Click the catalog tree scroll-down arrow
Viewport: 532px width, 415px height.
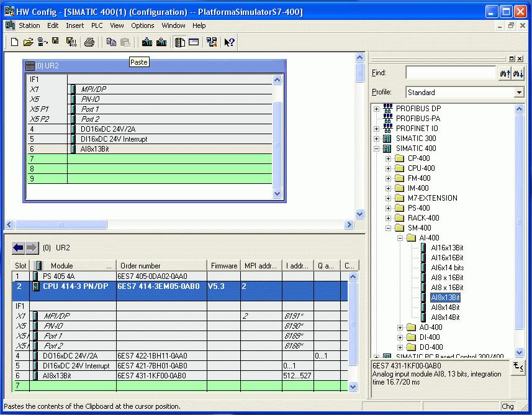(x=519, y=352)
